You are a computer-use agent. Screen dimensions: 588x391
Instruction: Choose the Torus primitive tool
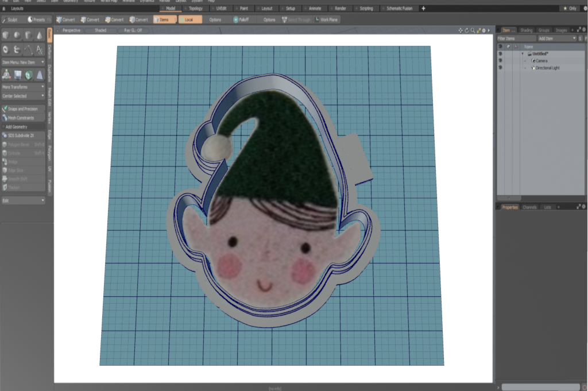click(6, 50)
